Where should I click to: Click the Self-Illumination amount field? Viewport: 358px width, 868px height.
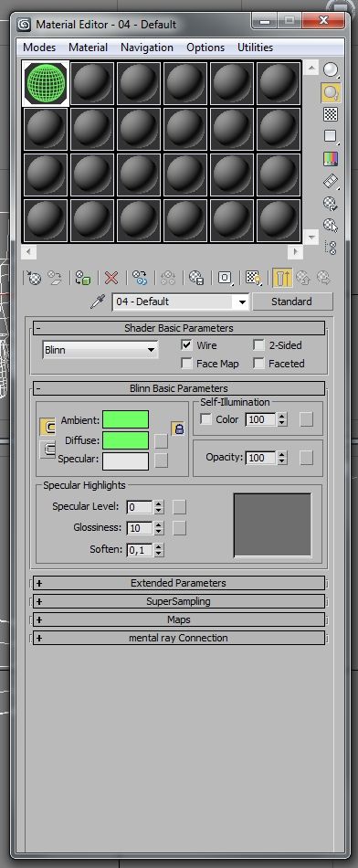(260, 419)
